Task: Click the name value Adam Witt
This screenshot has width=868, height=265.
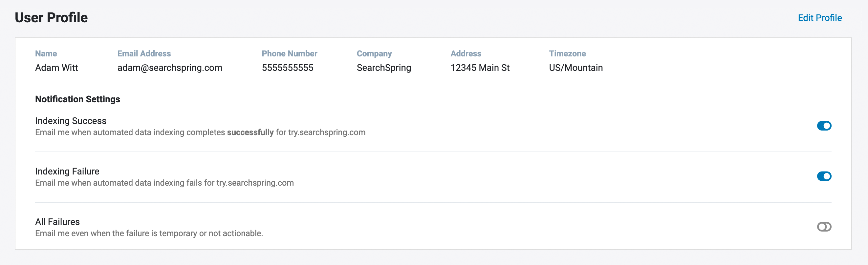Action: (56, 68)
